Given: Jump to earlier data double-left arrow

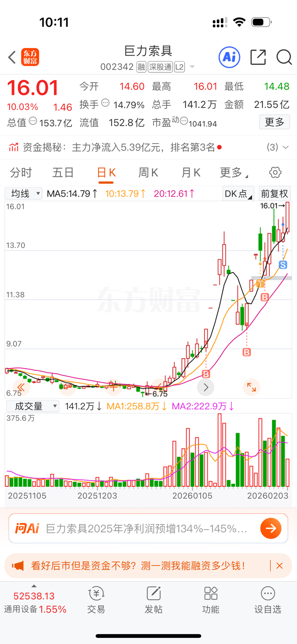Looking at the screenshot, I should (21, 387).
